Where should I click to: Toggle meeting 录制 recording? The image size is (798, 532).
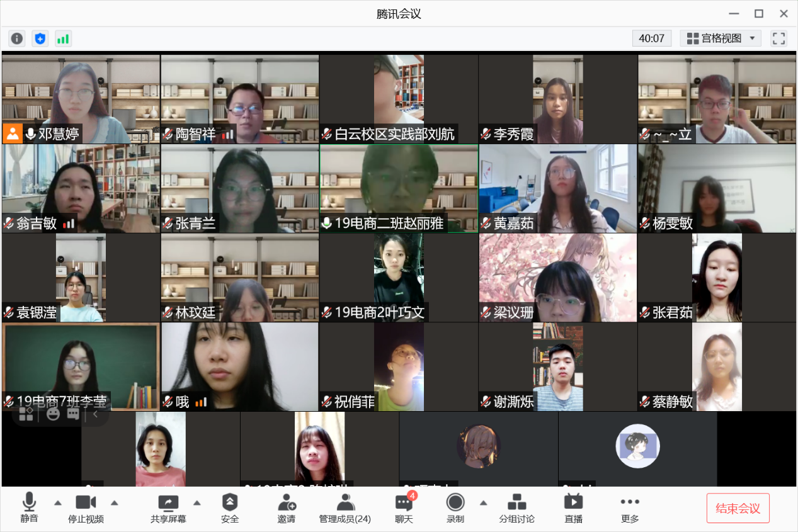pyautogui.click(x=455, y=508)
